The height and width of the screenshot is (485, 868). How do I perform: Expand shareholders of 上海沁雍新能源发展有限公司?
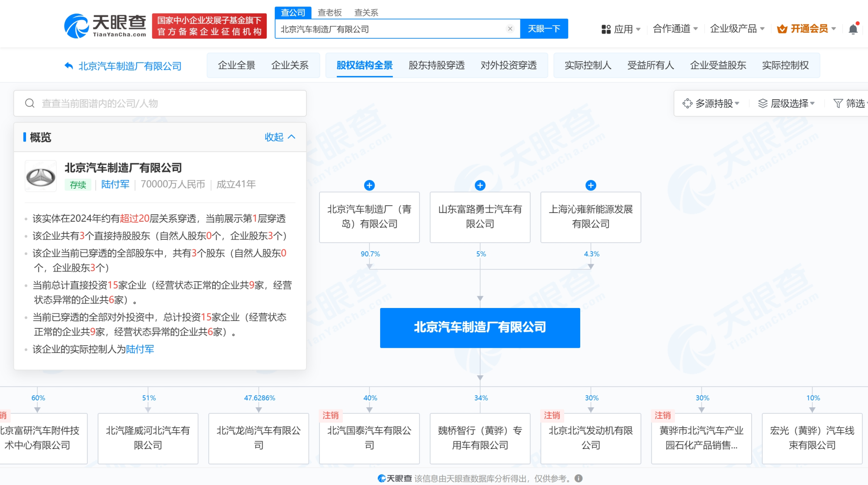591,185
